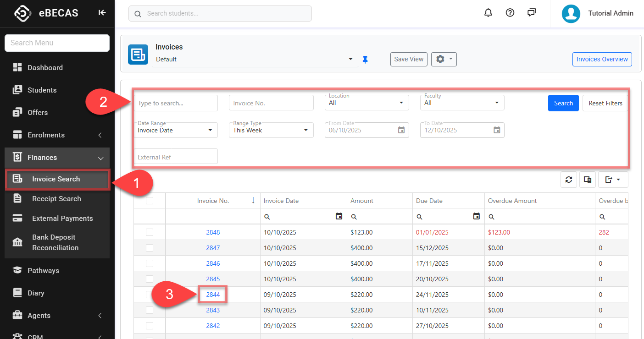Select all invoices with header checkbox
Image resolution: width=644 pixels, height=339 pixels.
pos(150,201)
